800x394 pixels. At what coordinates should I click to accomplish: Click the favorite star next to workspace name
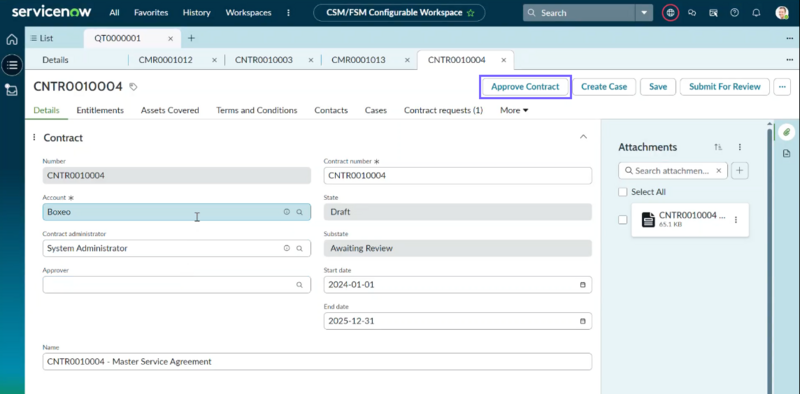tap(470, 13)
